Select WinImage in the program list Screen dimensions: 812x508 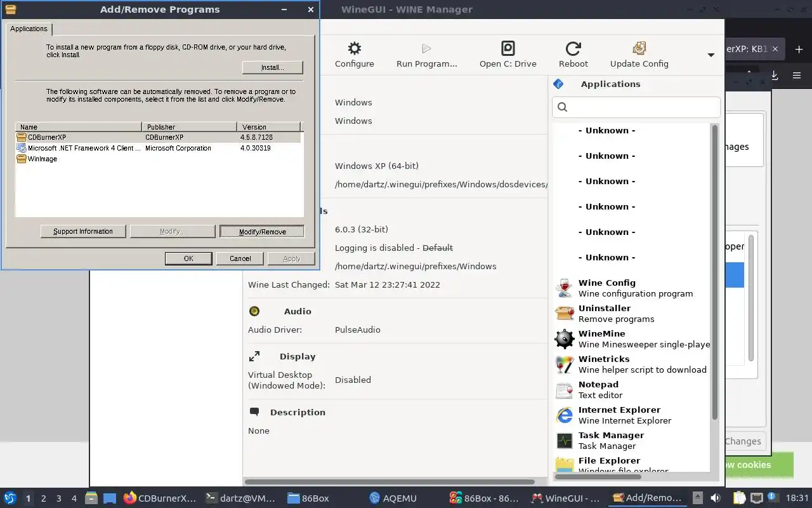click(159, 159)
